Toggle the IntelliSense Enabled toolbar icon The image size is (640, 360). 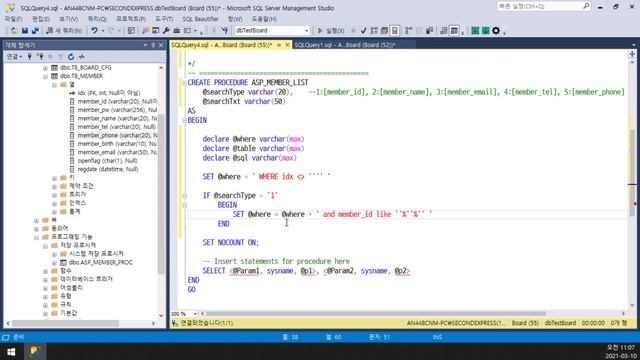click(395, 31)
